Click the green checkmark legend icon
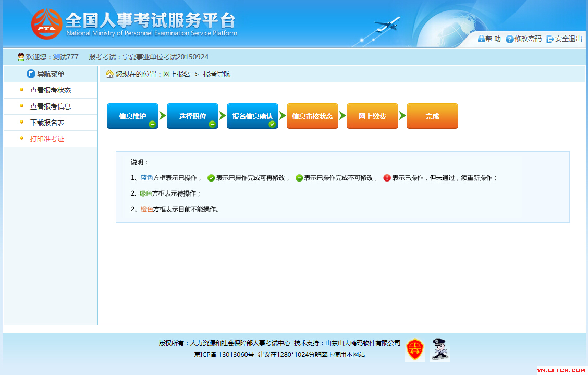Image resolution: width=588 pixels, height=375 pixels. pyautogui.click(x=211, y=178)
